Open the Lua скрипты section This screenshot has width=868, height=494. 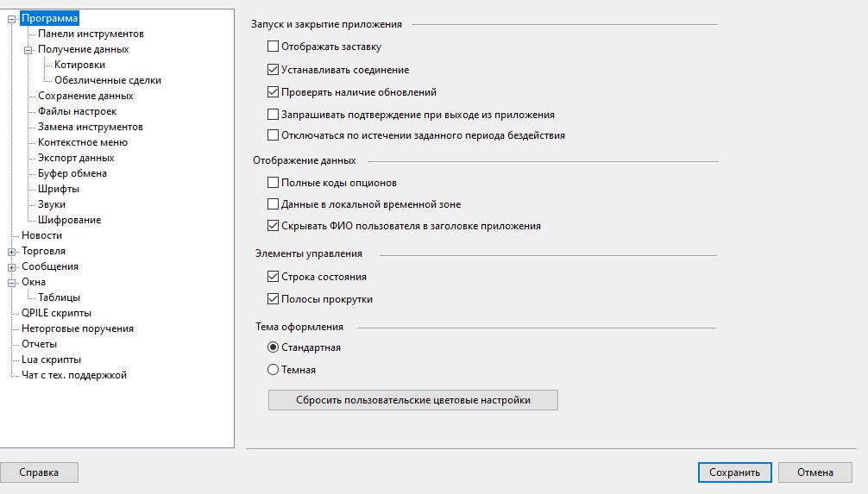51,360
